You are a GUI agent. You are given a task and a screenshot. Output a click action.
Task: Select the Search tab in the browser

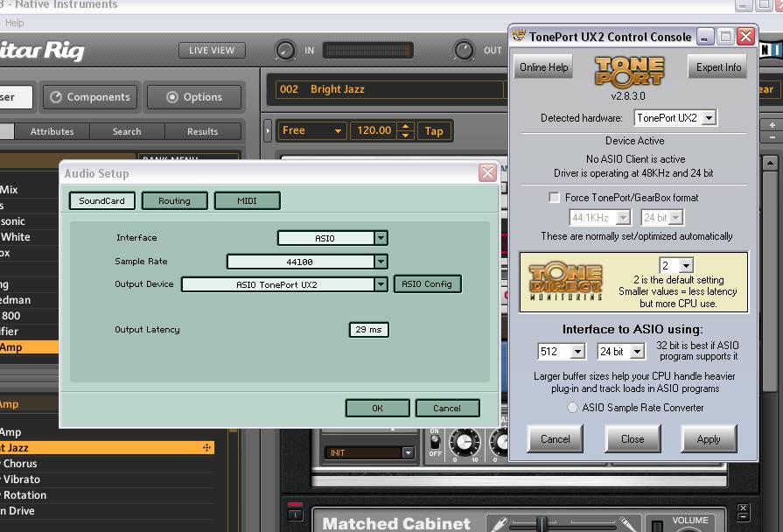pos(127,131)
